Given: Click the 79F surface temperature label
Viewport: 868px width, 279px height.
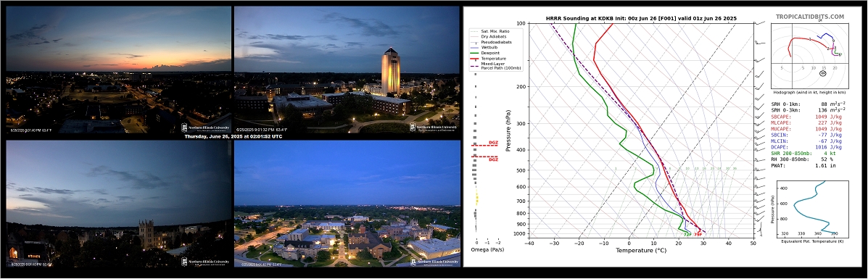Looking at the screenshot, I should pos(698,235).
